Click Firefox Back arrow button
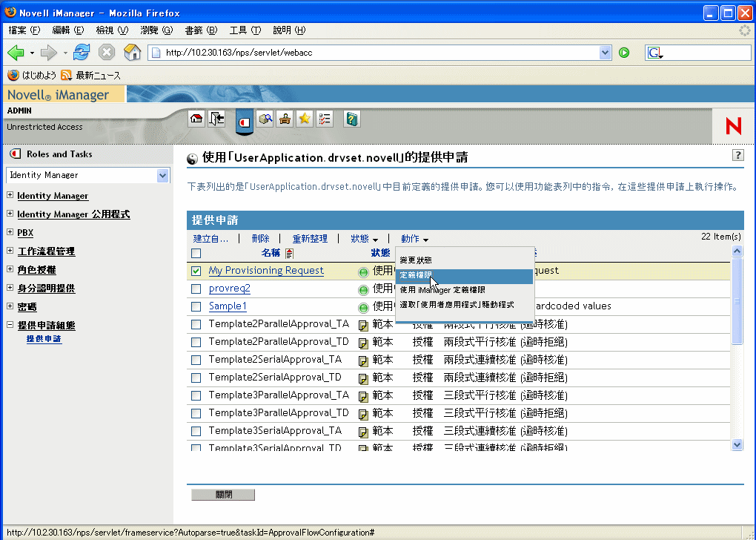The height and width of the screenshot is (540, 756). (16, 53)
